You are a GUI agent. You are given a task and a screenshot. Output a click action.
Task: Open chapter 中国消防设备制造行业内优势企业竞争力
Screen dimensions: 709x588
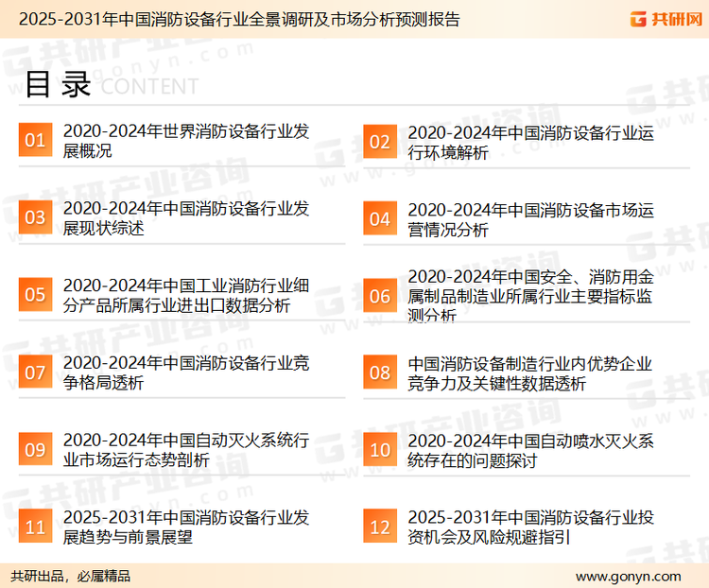[x=529, y=373]
